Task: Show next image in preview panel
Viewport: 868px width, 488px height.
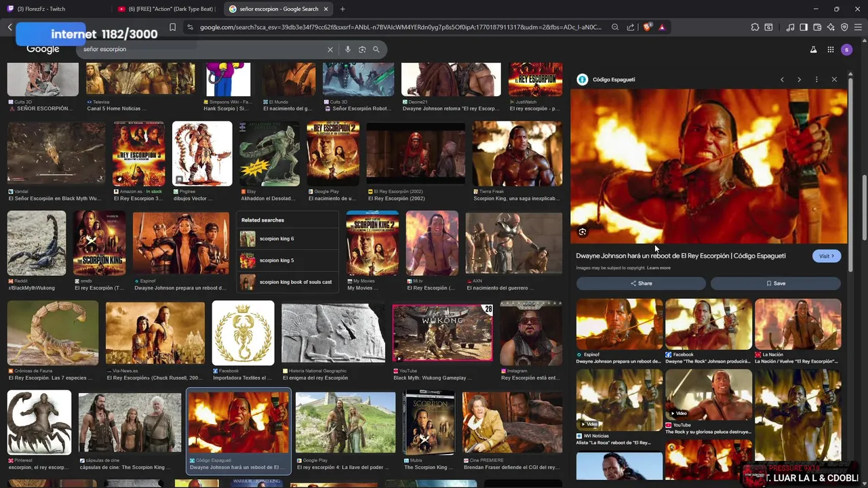Action: point(799,79)
